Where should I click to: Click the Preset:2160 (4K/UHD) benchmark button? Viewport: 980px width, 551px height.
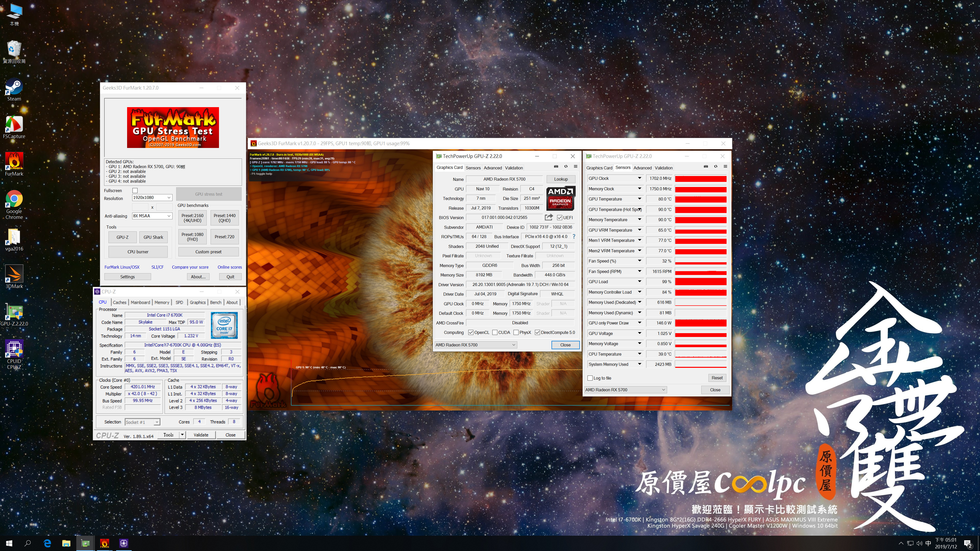click(192, 218)
